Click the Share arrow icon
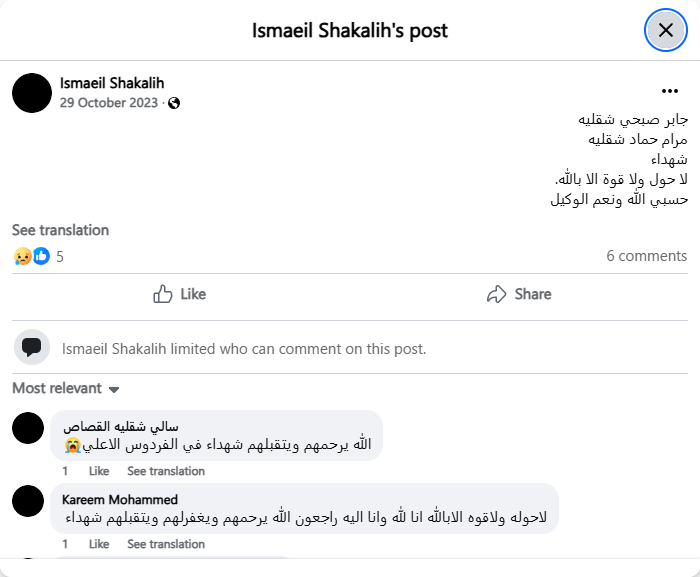The width and height of the screenshot is (700, 577). pyautogui.click(x=496, y=294)
